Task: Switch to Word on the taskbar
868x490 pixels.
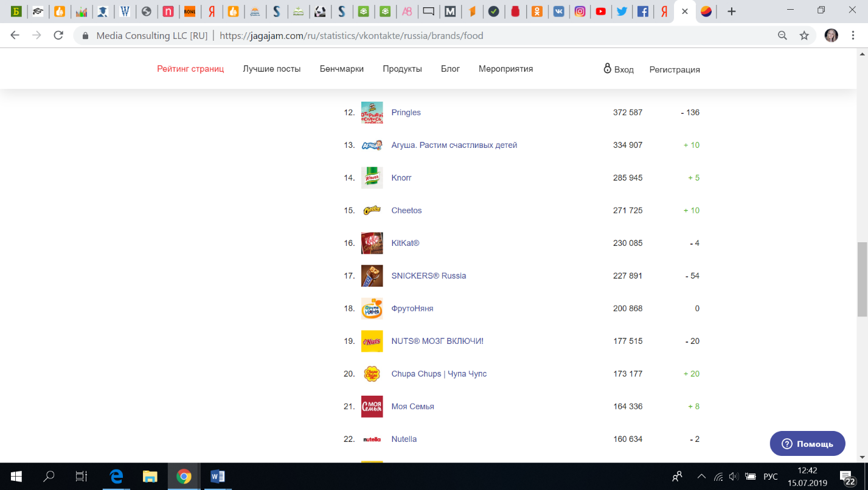Action: click(x=217, y=477)
